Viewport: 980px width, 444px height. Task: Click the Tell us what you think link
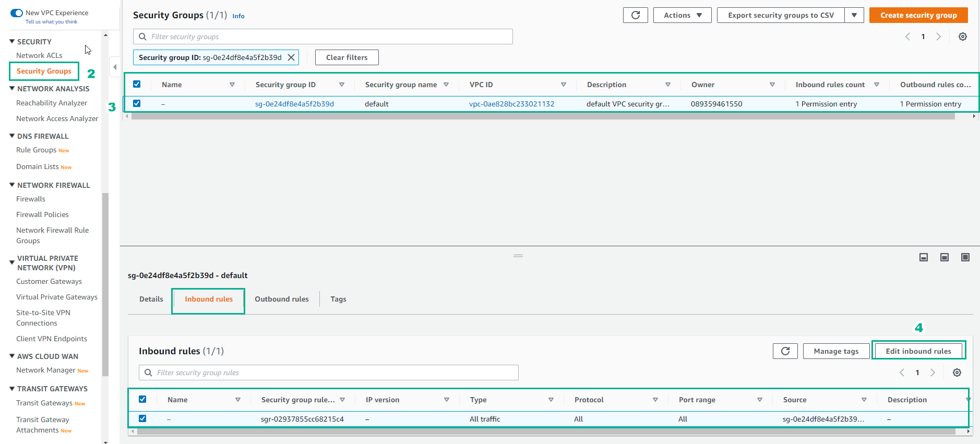coord(51,22)
